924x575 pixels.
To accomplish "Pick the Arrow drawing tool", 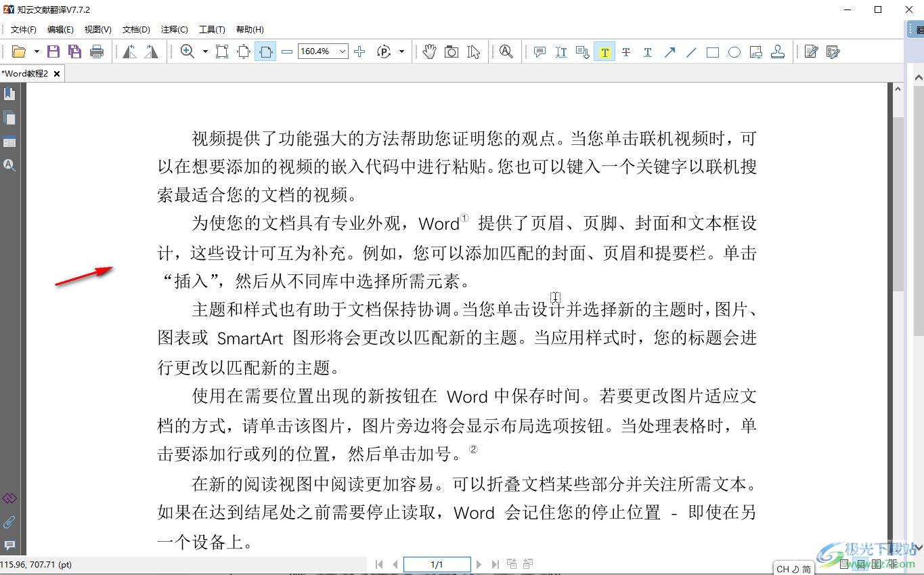I will coord(669,51).
